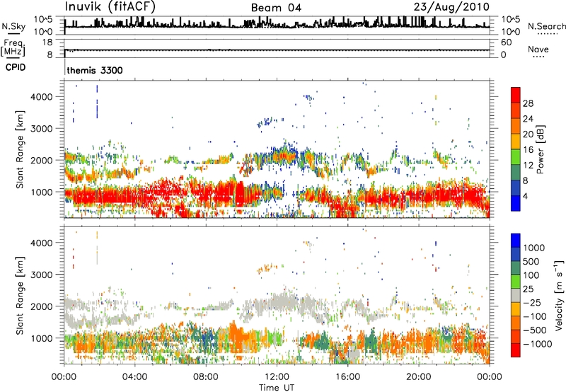566x392 pixels.
Task: Pick the bright blue bottom Power colorbar segment
Action: pos(516,203)
